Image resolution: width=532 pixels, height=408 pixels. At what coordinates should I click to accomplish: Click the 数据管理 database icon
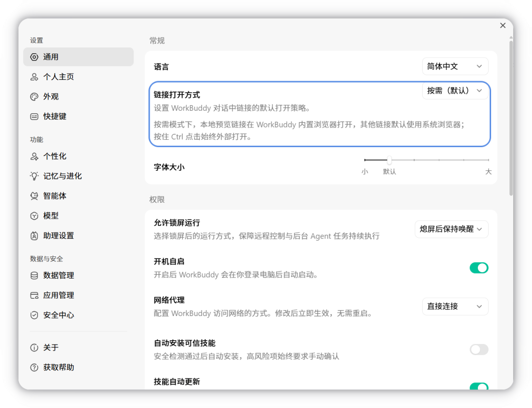(34, 276)
